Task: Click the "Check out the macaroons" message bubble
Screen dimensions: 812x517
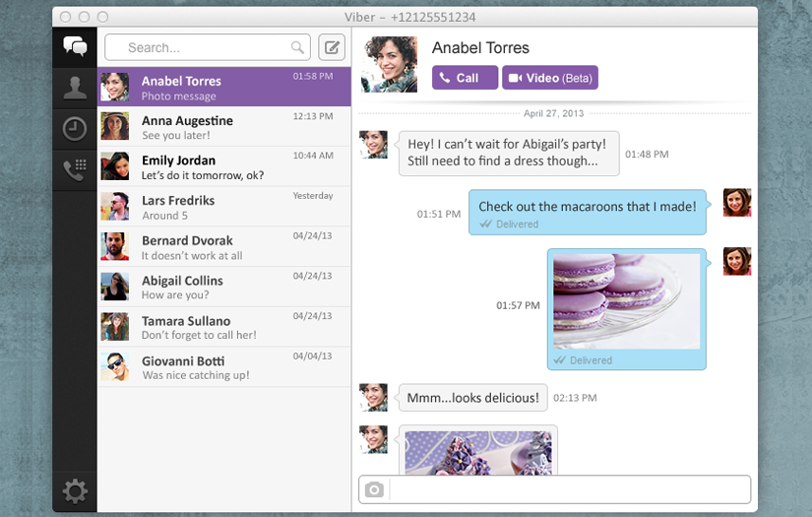Action: (x=588, y=213)
